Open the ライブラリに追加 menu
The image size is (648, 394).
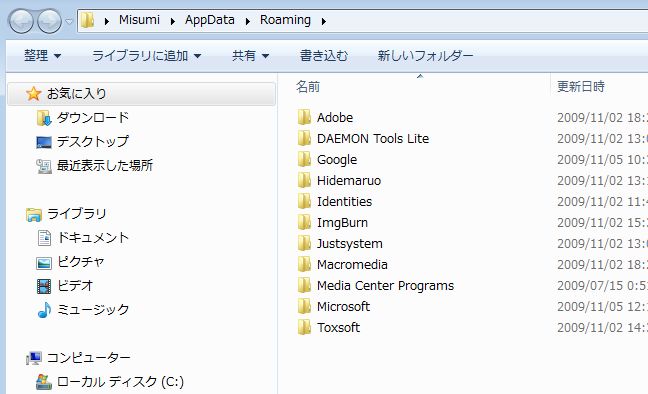[x=146, y=55]
